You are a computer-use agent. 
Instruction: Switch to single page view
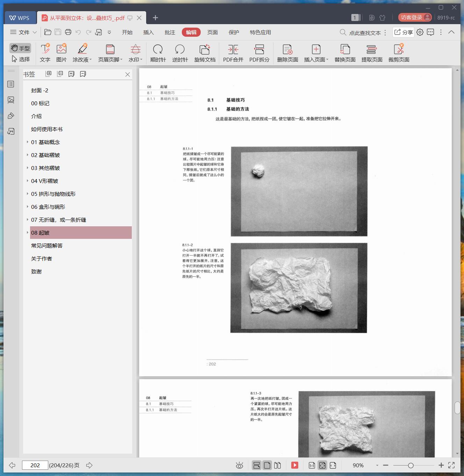point(267,465)
